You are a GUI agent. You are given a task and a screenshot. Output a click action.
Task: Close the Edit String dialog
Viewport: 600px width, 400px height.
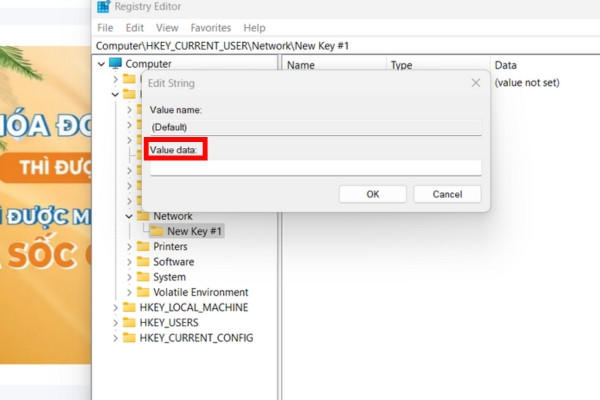pyautogui.click(x=476, y=83)
